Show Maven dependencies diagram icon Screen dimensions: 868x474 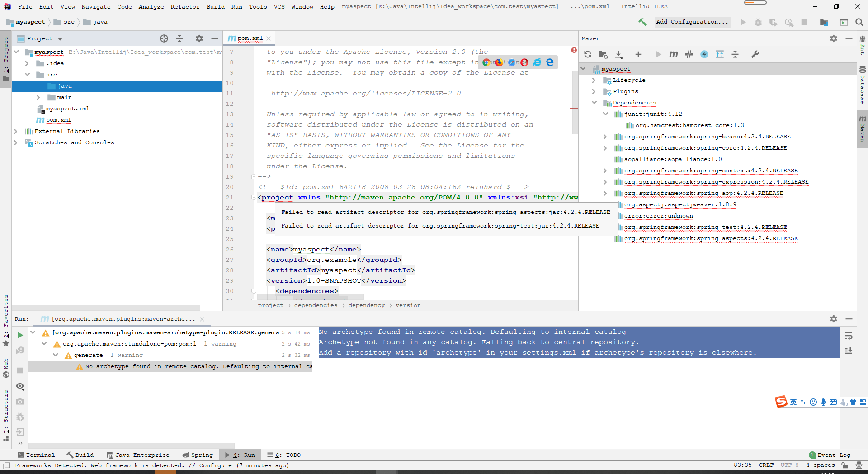pos(720,54)
